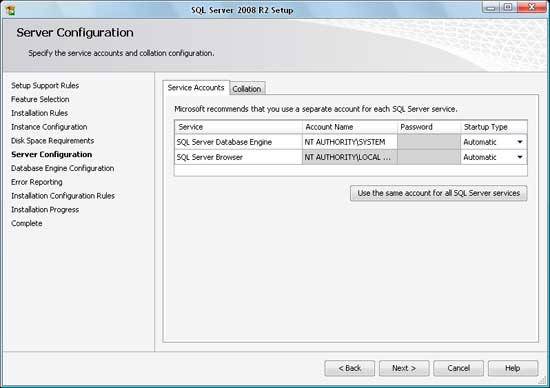Click the Password cell for SQL Server Browser

pyautogui.click(x=429, y=158)
